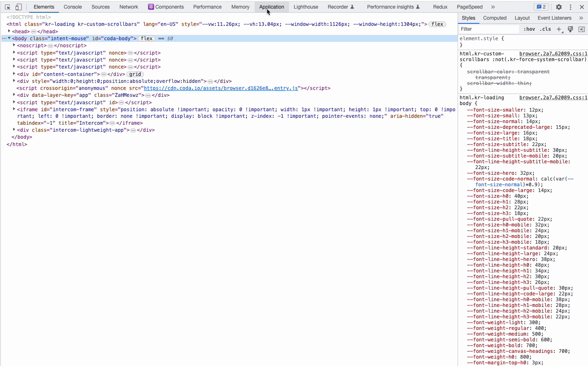
Task: Expand the content-container div node
Action: coord(14,74)
